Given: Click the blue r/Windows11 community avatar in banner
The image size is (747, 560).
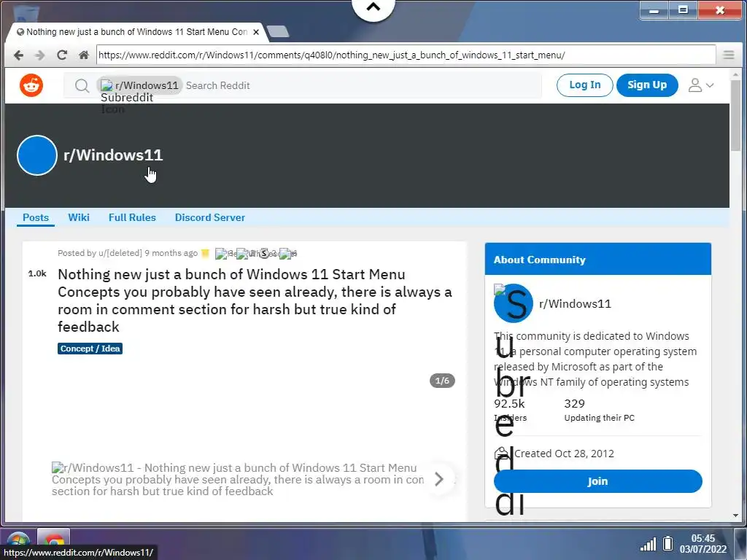Looking at the screenshot, I should pyautogui.click(x=37, y=155).
